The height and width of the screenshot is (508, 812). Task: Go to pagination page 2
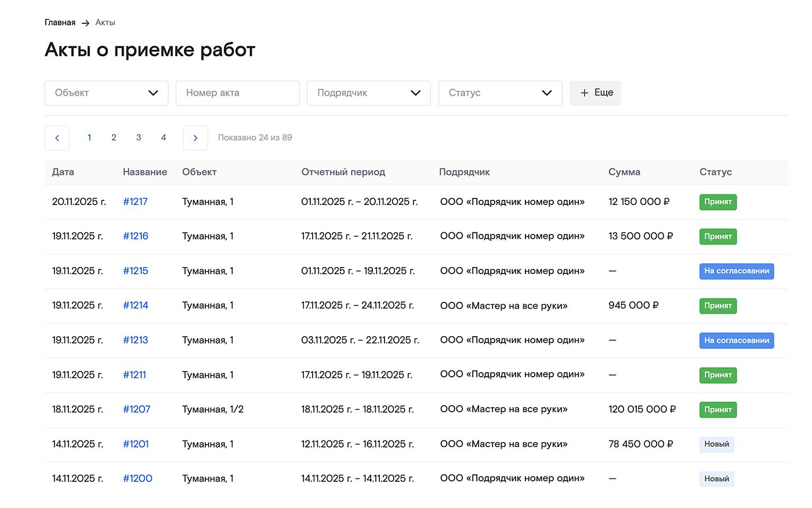point(114,138)
